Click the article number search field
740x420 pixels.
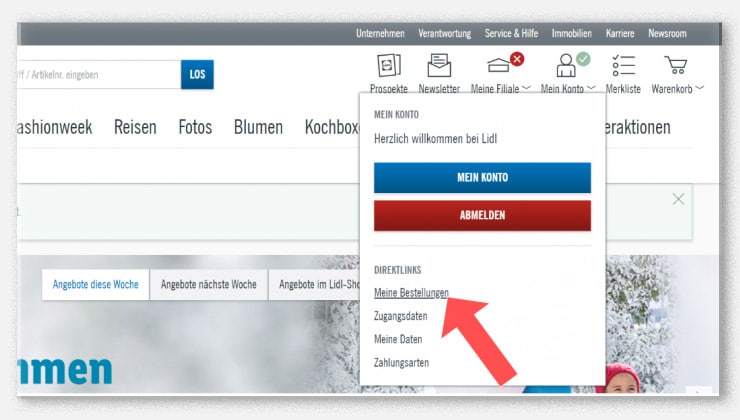click(x=95, y=75)
